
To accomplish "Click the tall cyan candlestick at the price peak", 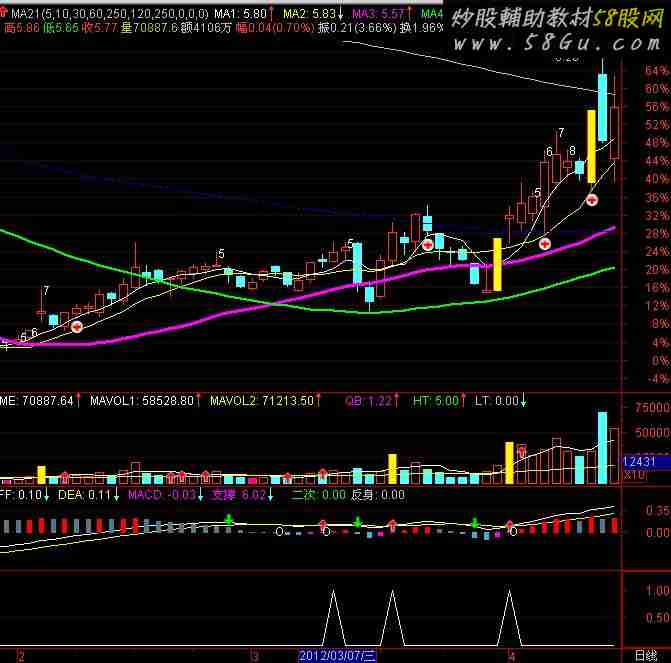I will pos(602,107).
